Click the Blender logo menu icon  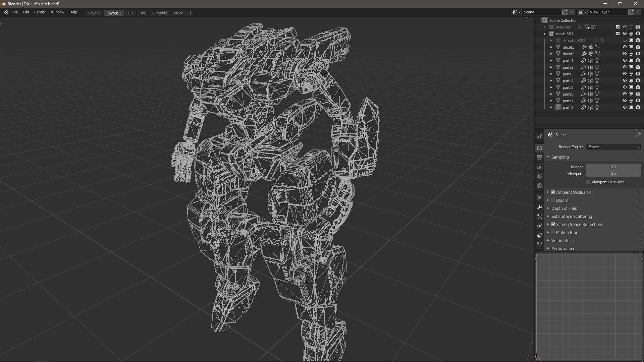pos(6,12)
